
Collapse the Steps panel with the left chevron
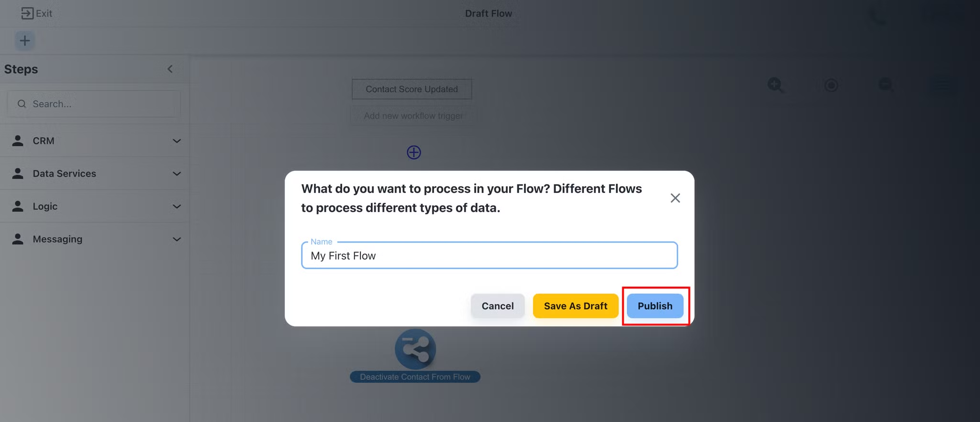click(x=170, y=69)
